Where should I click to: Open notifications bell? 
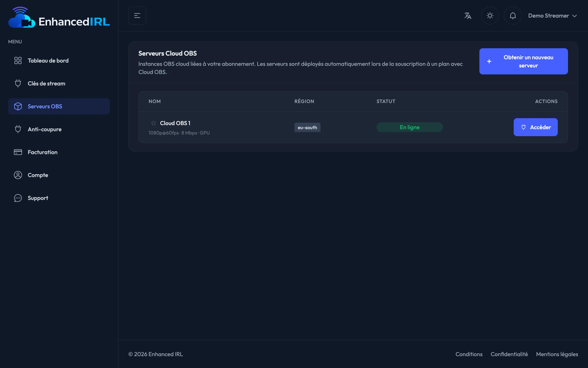[513, 16]
